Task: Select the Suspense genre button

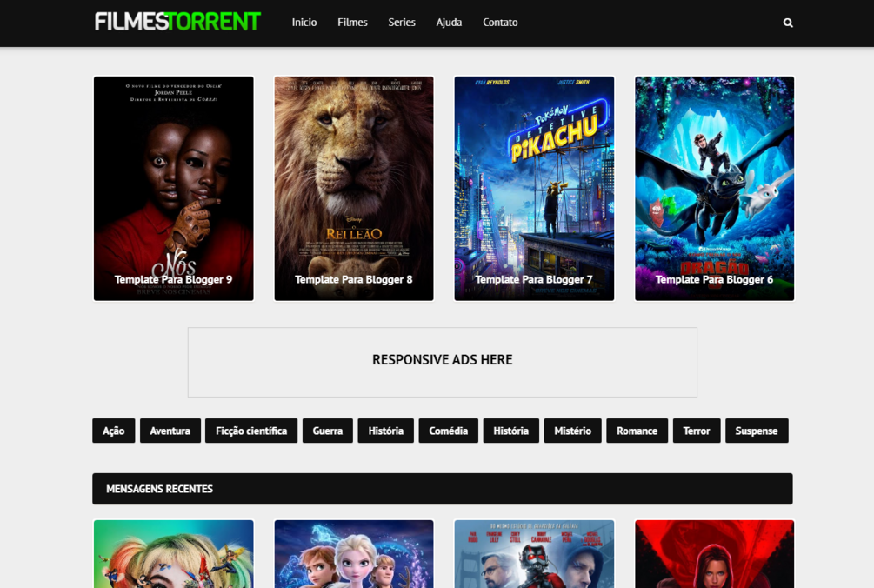Action: point(757,431)
